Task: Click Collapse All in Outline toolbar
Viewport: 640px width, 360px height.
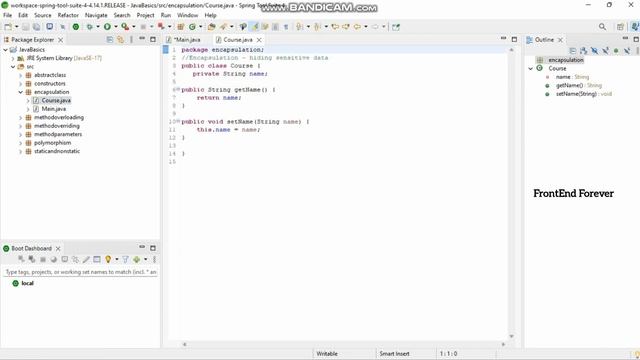Action: pyautogui.click(x=573, y=51)
